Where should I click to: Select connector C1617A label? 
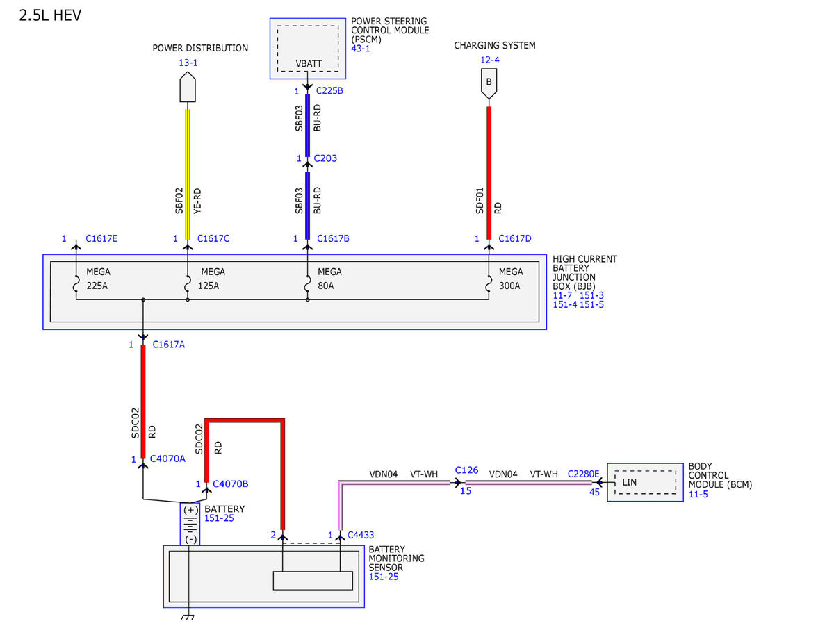(x=169, y=345)
